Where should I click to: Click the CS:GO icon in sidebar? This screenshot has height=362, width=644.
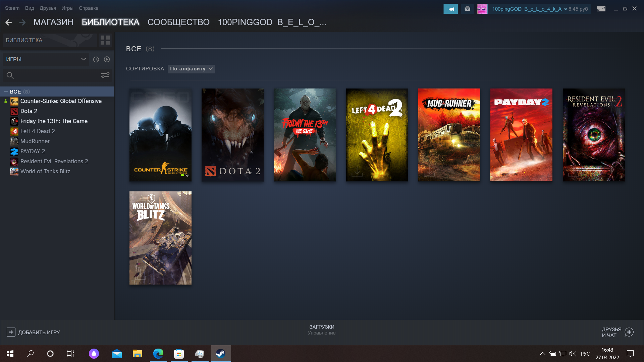[x=14, y=101]
